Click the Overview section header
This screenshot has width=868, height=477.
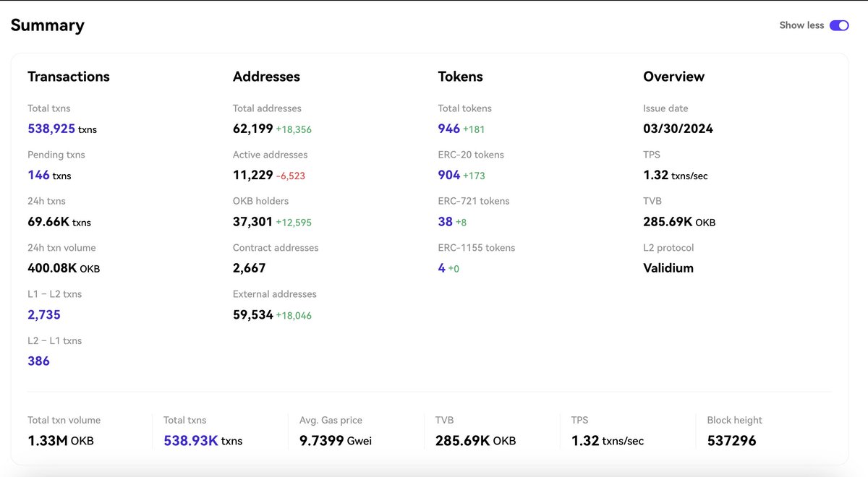(673, 77)
